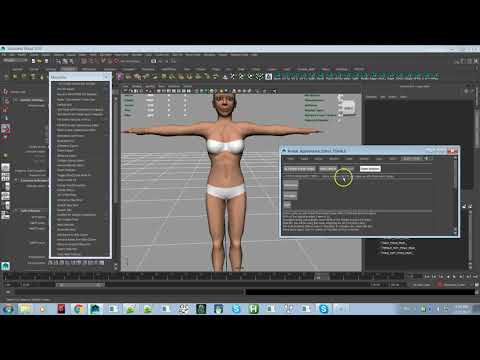This screenshot has height=360, width=480.
Task: Open the Help menu in Maya's menu bar
Action: coord(255,55)
